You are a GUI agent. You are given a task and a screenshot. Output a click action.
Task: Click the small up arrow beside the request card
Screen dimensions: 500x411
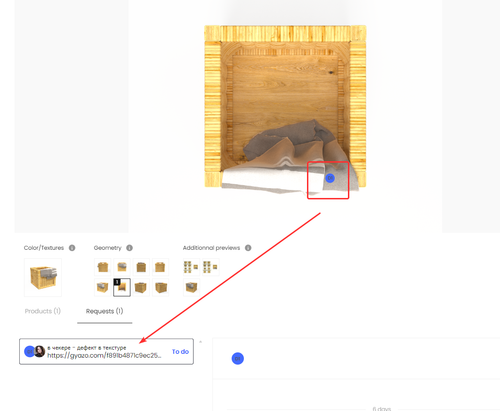tap(200, 342)
